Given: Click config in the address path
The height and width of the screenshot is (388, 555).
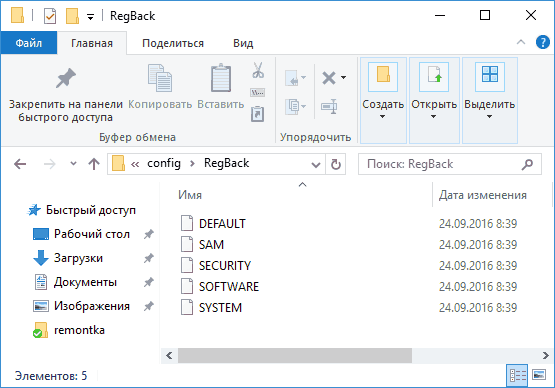Looking at the screenshot, I should (164, 163).
